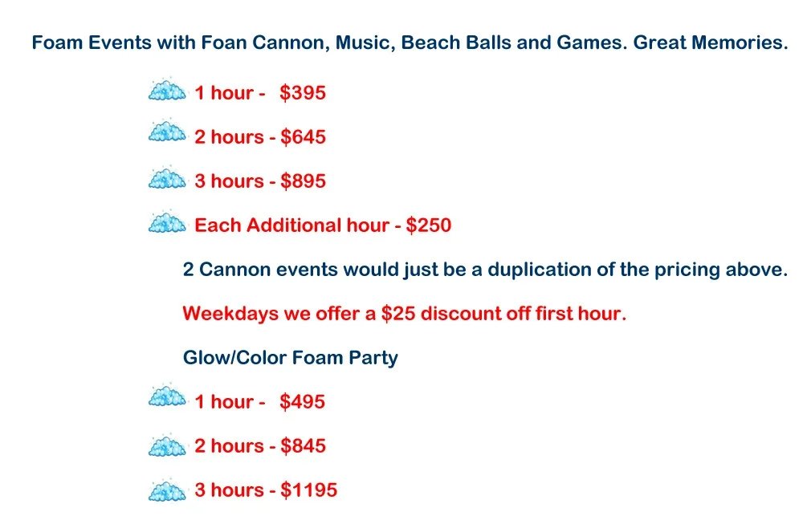Click Each Additional hour - $250 text

(323, 225)
